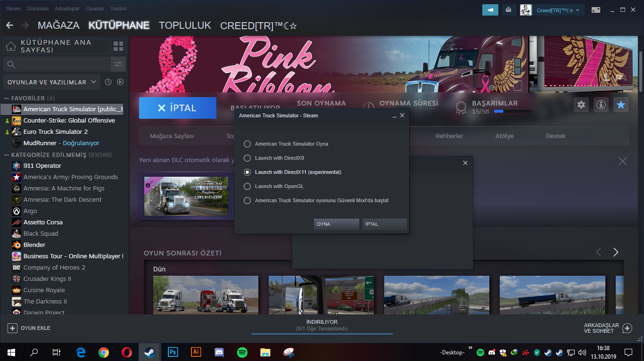644x361 pixels.
Task: Open the Mağaza tab
Action: (x=58, y=25)
